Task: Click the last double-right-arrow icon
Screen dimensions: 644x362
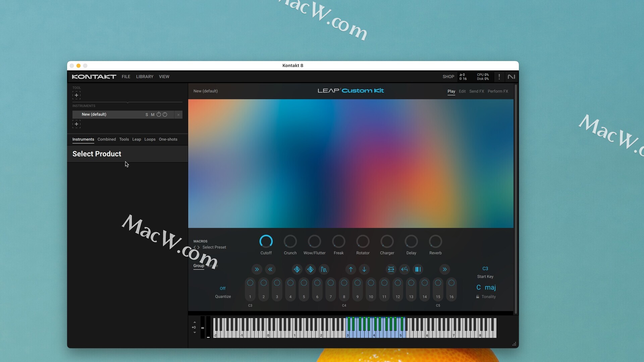Action: (445, 269)
